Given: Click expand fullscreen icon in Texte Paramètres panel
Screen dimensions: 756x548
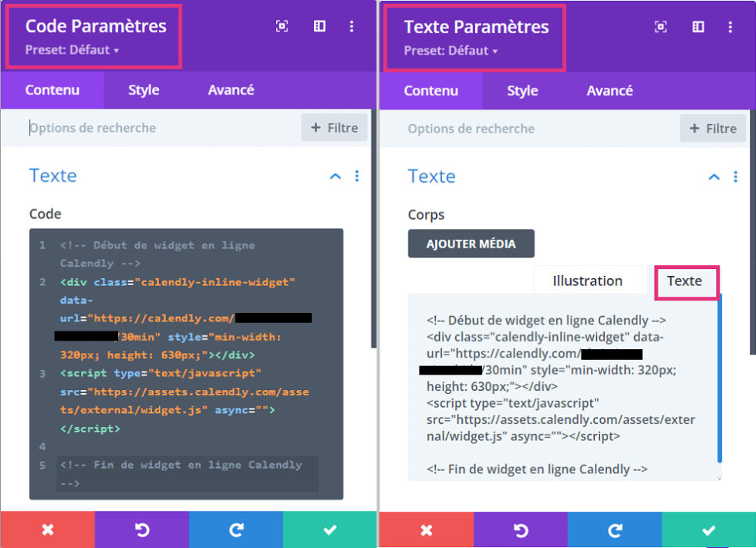Looking at the screenshot, I should pyautogui.click(x=660, y=27).
